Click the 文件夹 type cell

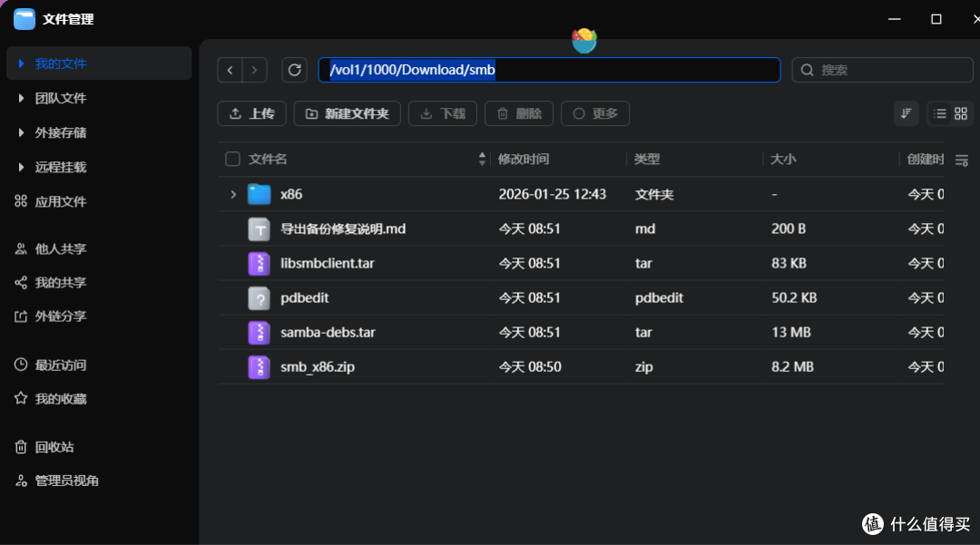tap(654, 194)
